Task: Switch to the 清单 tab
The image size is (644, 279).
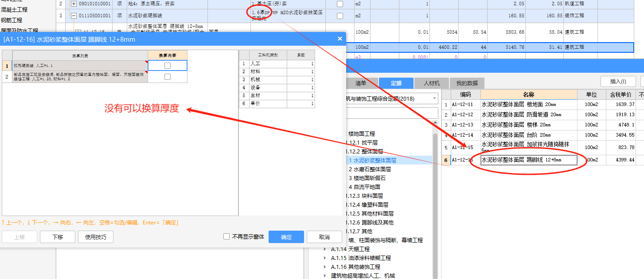Action: point(361,83)
